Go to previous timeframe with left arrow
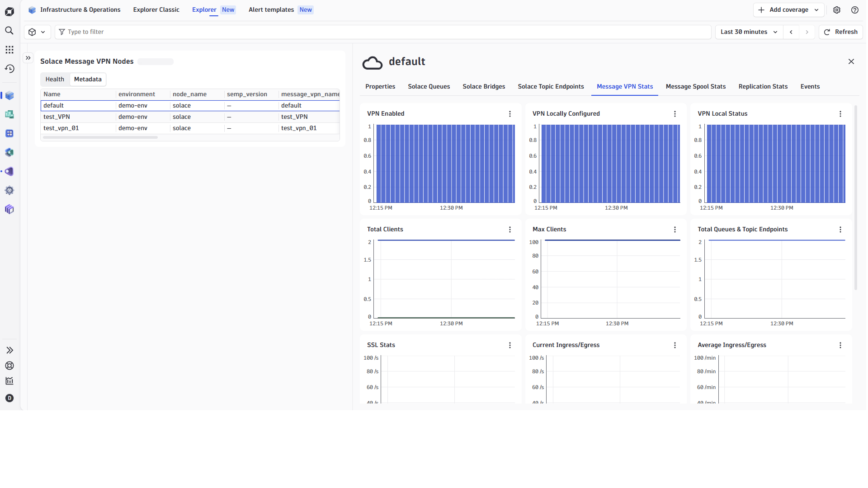Image resolution: width=868 pixels, height=488 pixels. pyautogui.click(x=791, y=32)
